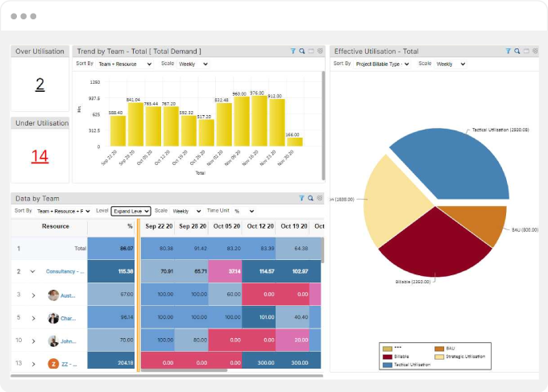
Task: Open Sort By Project Billable Type dropdown
Action: [x=382, y=64]
